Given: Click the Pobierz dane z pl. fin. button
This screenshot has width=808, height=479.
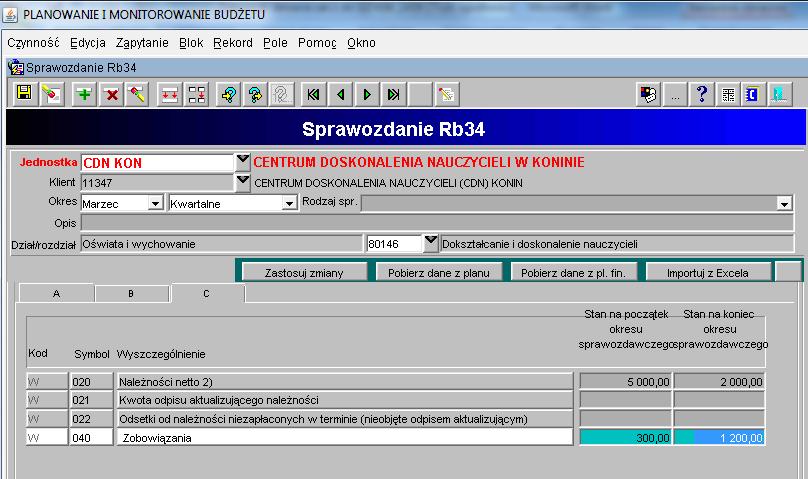Looking at the screenshot, I should click(573, 273).
